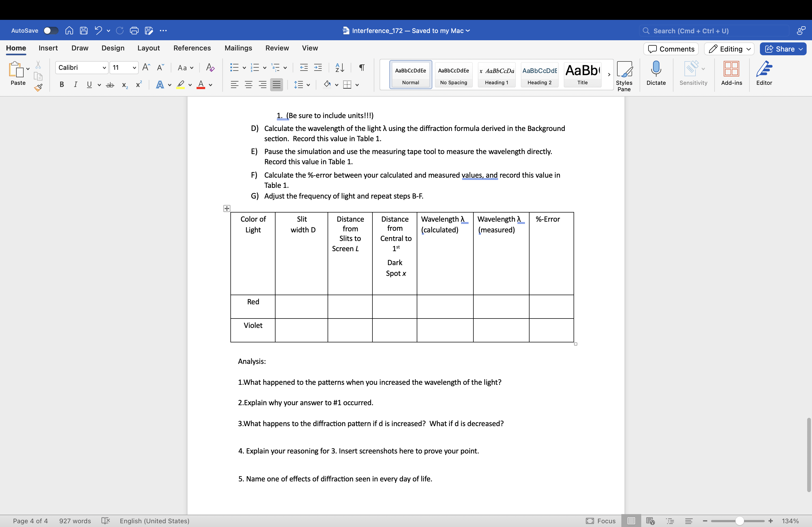Toggle Italic formatting
This screenshot has height=527, width=812.
[x=75, y=85]
